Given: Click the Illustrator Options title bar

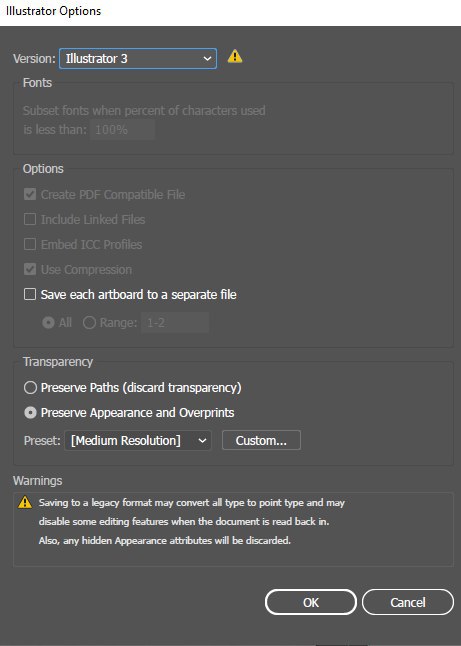Looking at the screenshot, I should pos(230,12).
